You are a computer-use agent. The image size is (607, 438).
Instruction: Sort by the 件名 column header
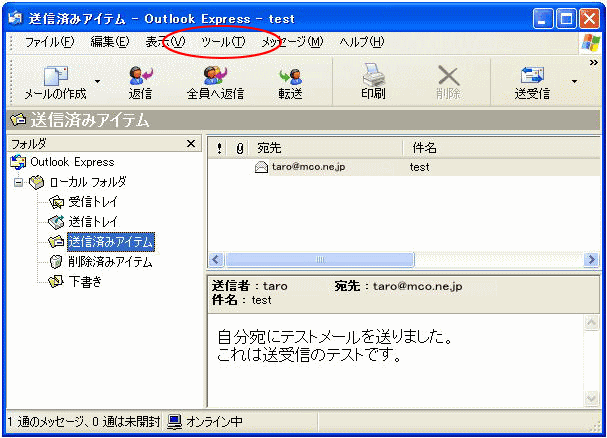pos(502,148)
